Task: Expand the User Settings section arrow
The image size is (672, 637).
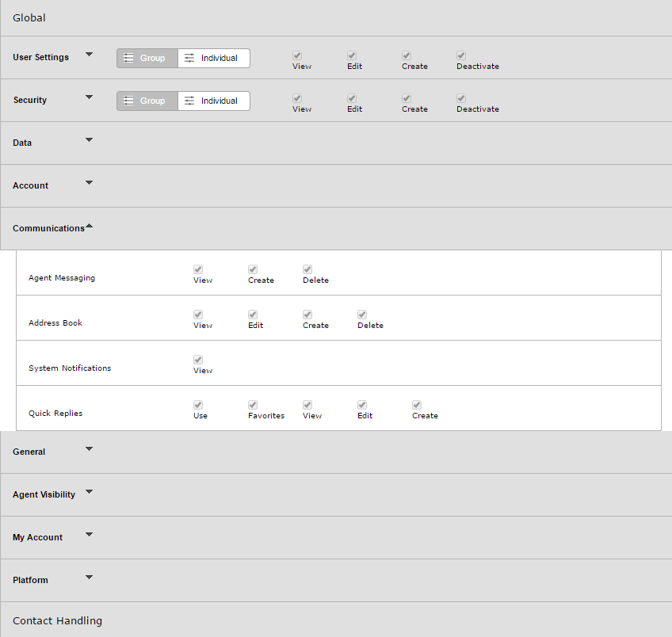Action: tap(89, 55)
